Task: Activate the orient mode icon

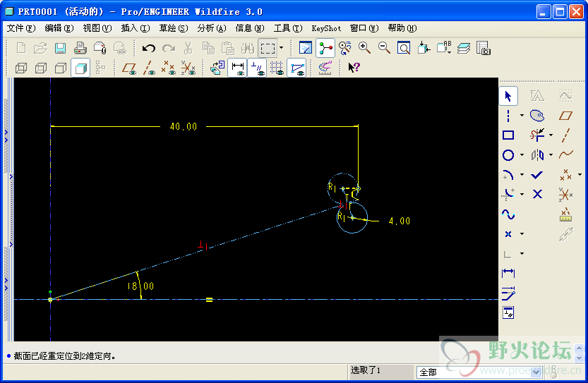Action: point(344,49)
